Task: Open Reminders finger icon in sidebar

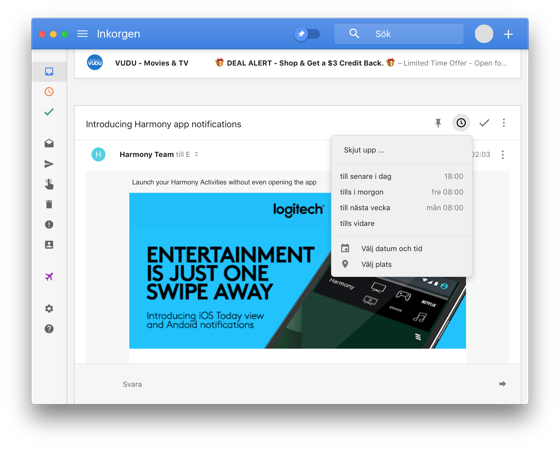Action: click(x=49, y=184)
